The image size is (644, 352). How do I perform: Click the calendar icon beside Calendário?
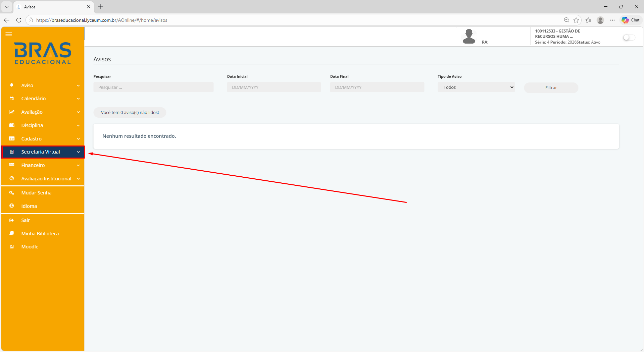(x=12, y=99)
